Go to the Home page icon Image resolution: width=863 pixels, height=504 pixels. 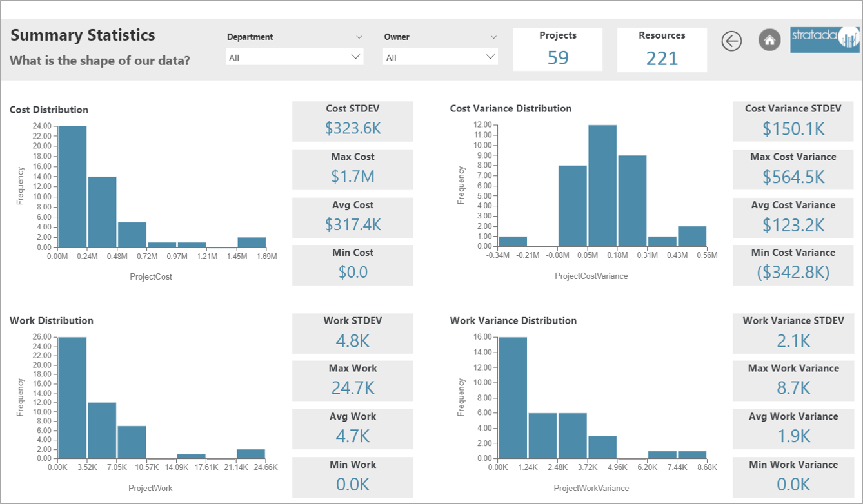point(769,41)
